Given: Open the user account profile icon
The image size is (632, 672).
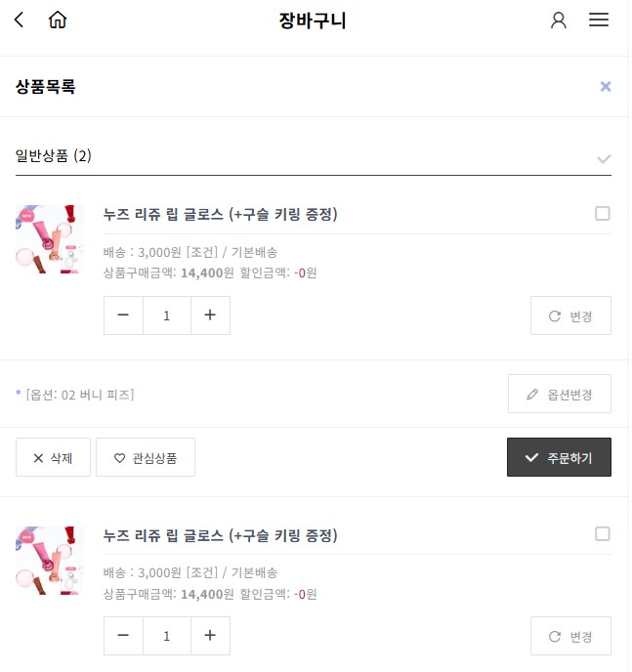Looking at the screenshot, I should (x=560, y=21).
